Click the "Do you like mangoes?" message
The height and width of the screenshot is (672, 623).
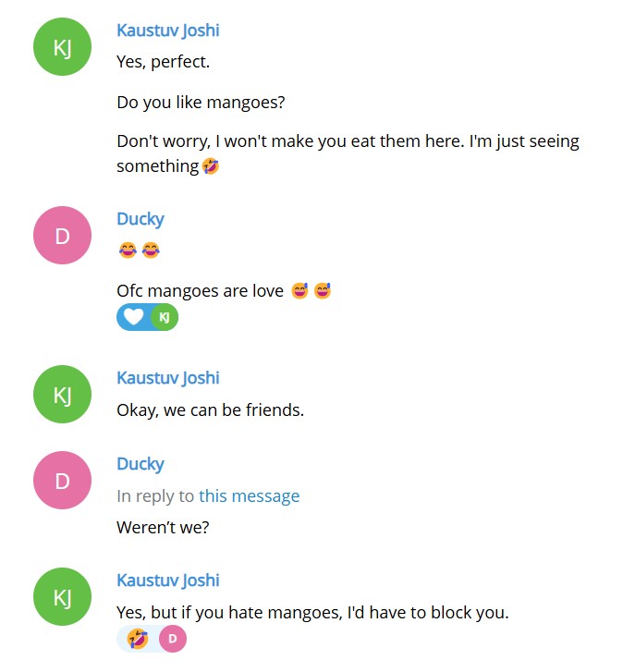201,103
